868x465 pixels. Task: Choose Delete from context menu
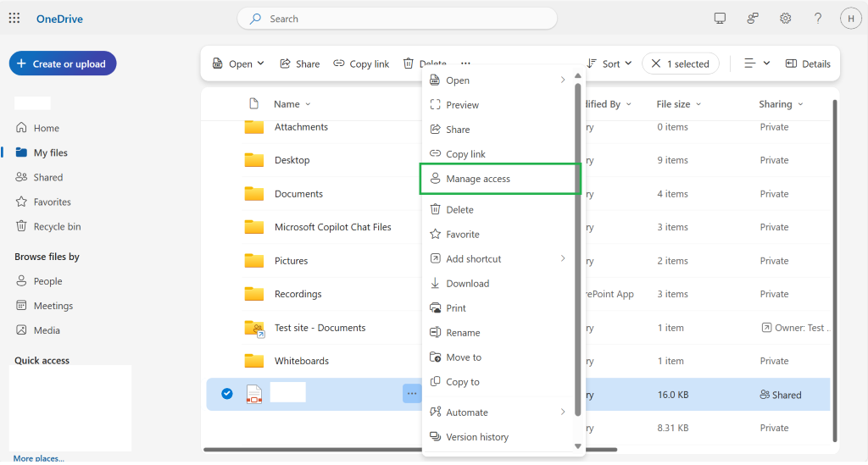tap(498, 209)
